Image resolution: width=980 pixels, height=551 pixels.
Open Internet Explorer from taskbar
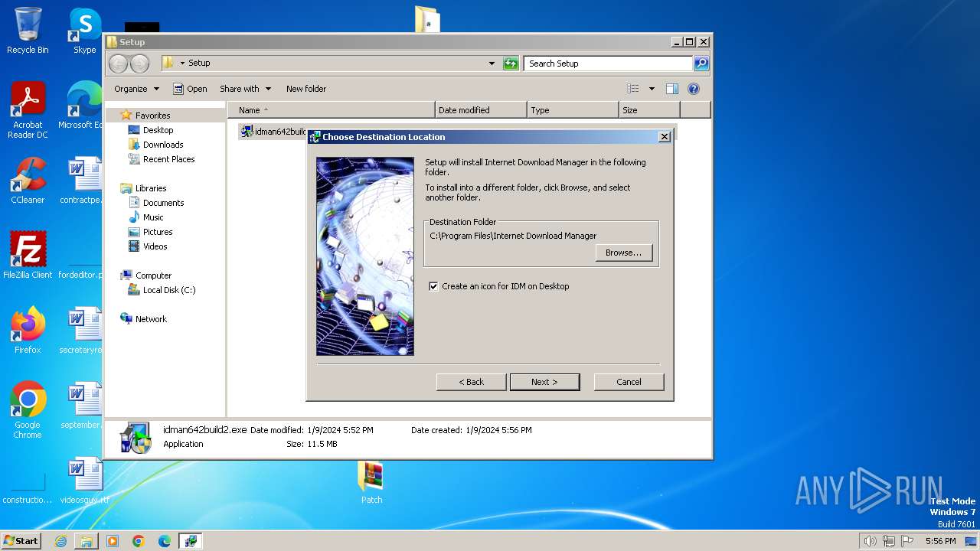click(60, 541)
